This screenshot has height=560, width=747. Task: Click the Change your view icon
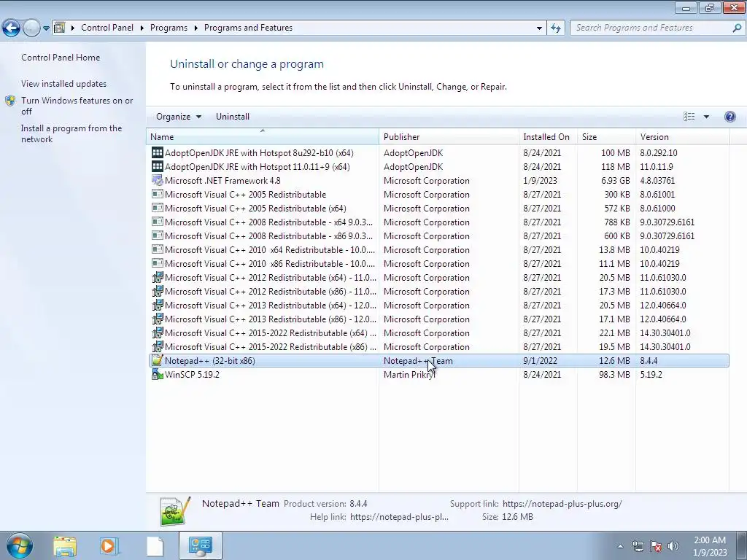(689, 117)
